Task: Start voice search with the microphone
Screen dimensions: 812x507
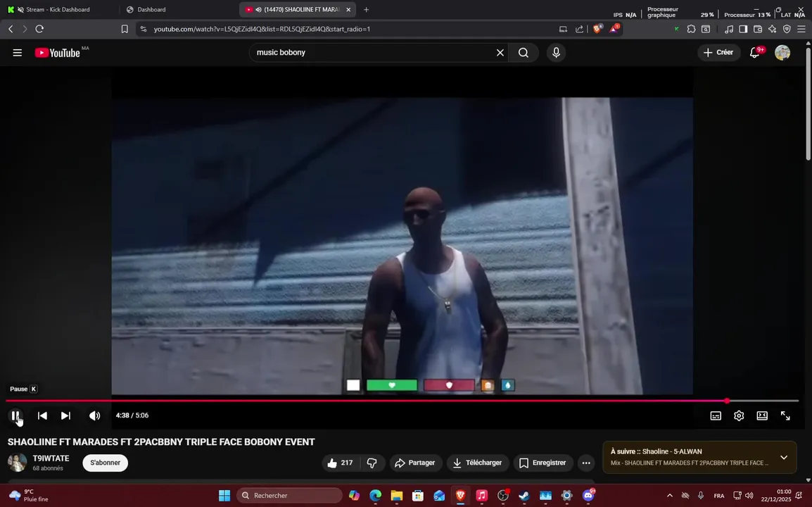Action: 556,52
